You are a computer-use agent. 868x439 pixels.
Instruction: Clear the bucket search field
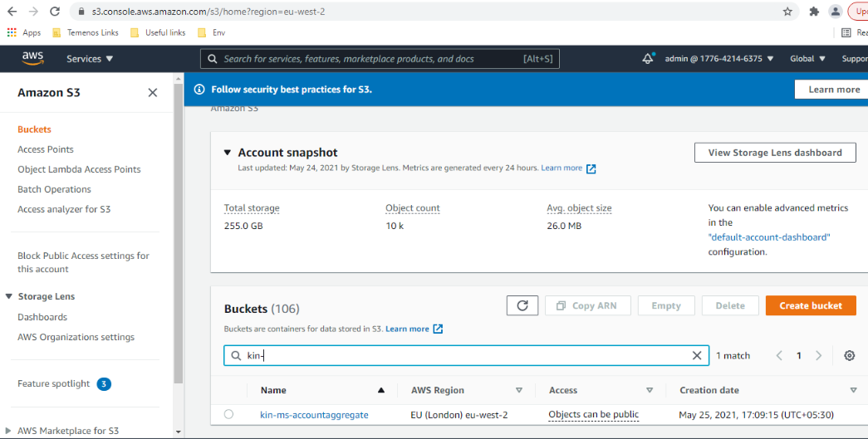tap(697, 355)
